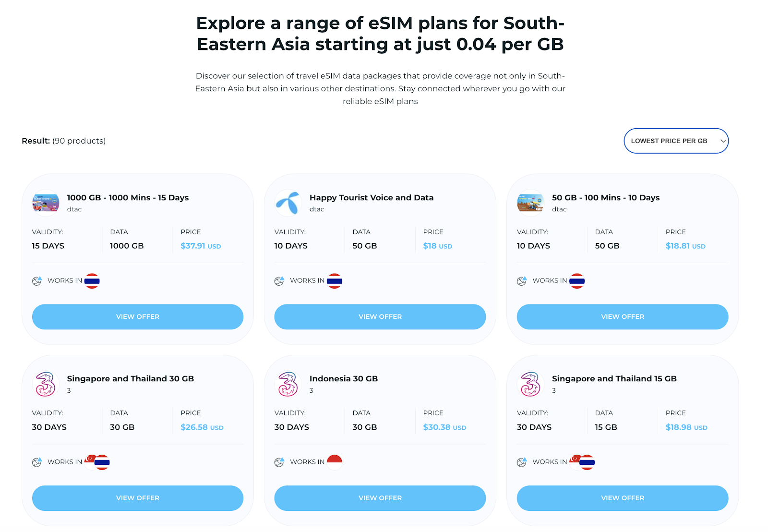The image size is (768, 532).
Task: Open the Indonesia 30 GB plan title
Action: (344, 379)
